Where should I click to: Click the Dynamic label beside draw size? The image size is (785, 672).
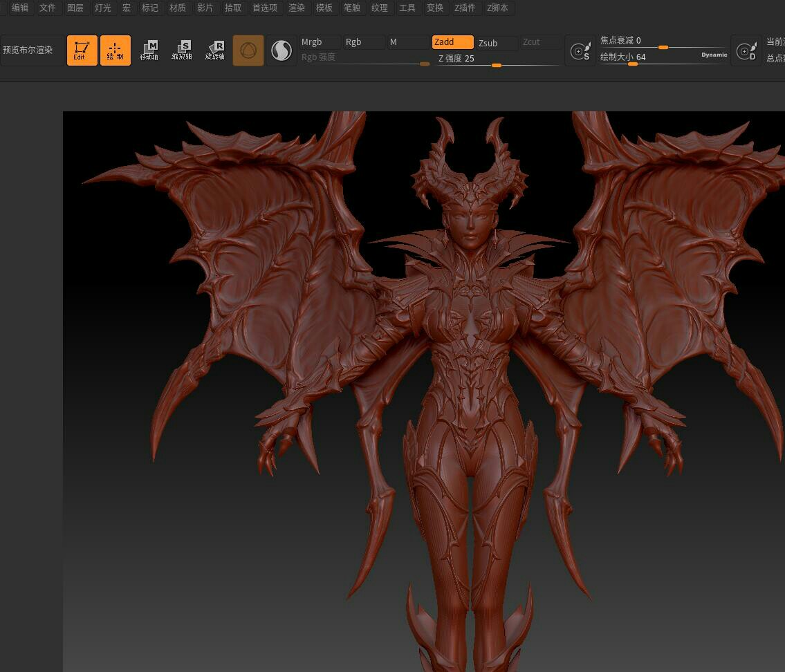[x=714, y=55]
